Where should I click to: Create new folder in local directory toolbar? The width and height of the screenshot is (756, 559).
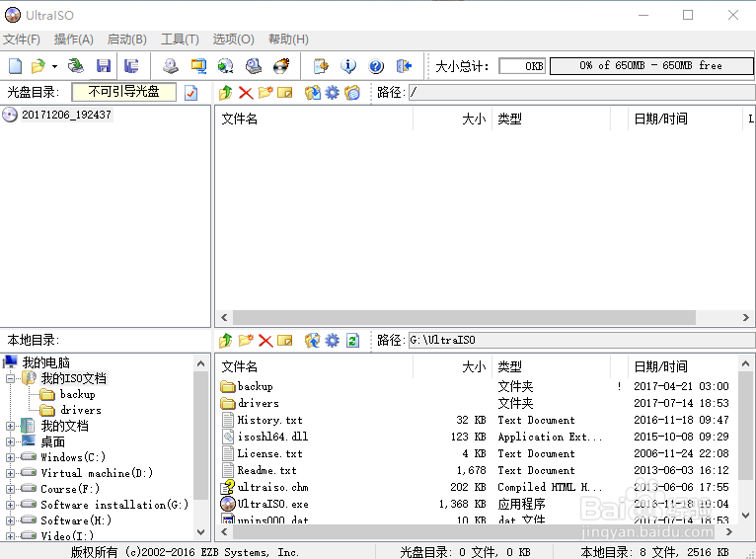[x=246, y=341]
